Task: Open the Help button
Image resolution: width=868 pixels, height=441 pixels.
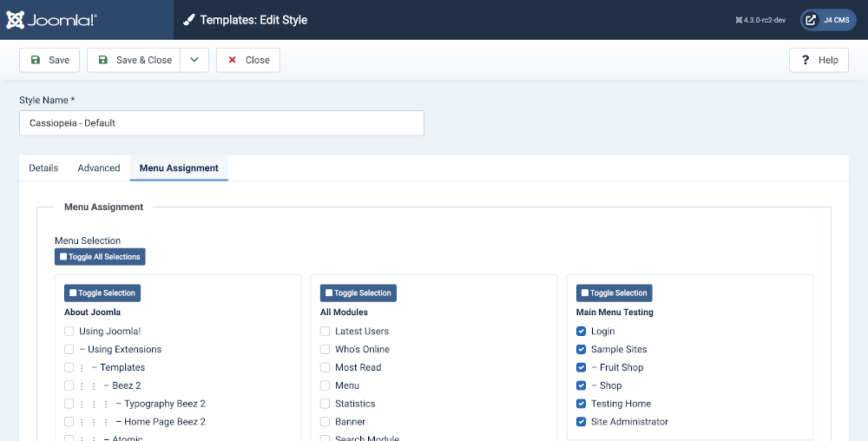Action: pyautogui.click(x=819, y=60)
